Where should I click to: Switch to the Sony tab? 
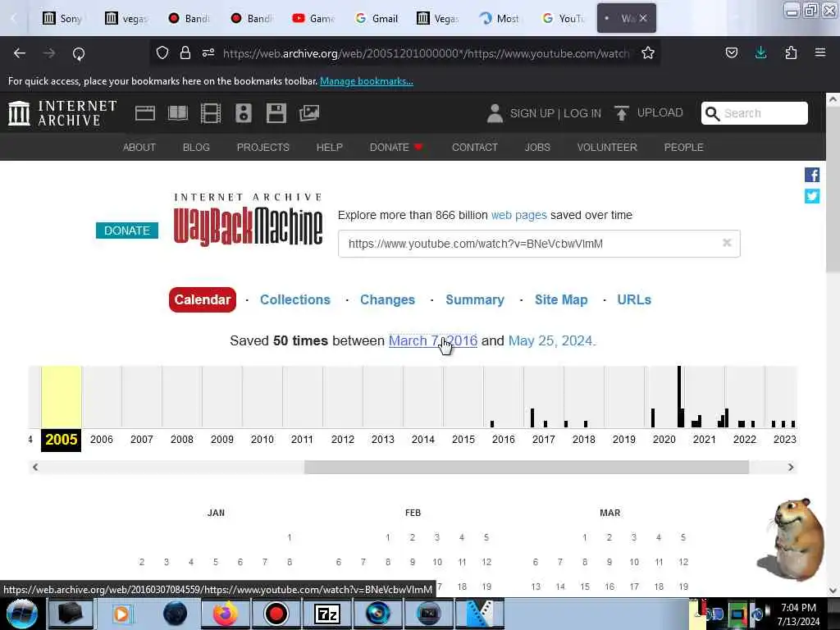point(62,18)
